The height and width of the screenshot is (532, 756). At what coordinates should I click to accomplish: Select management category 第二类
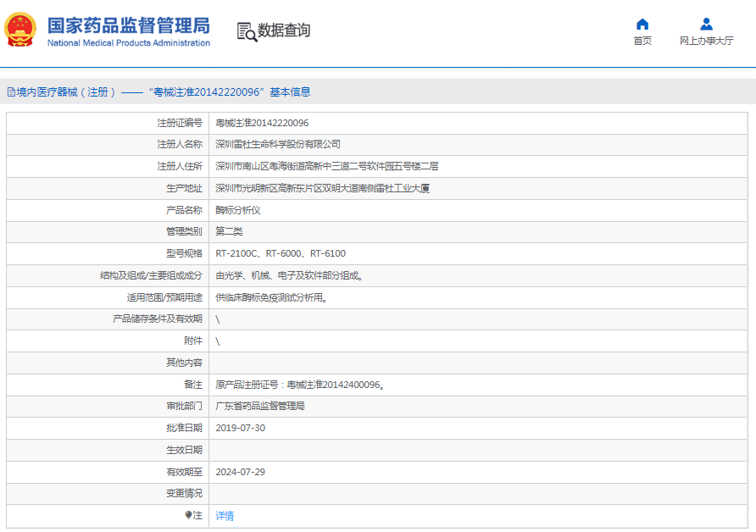229,231
